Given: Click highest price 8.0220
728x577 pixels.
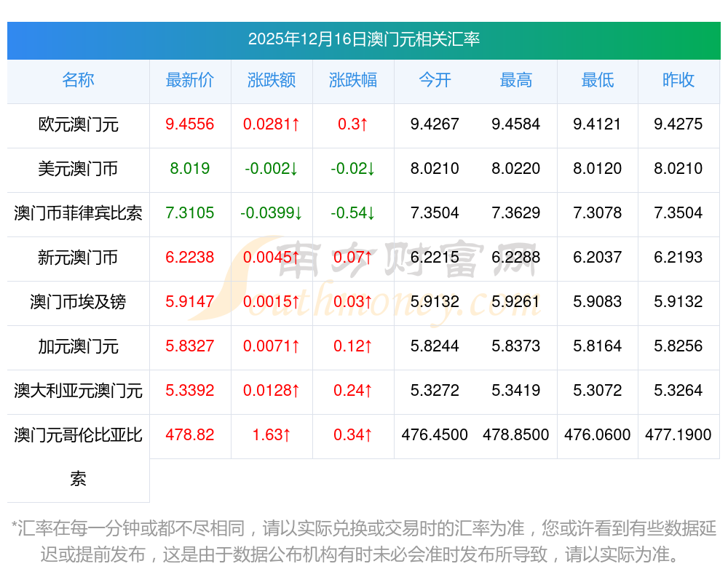Looking at the screenshot, I should click(516, 168).
